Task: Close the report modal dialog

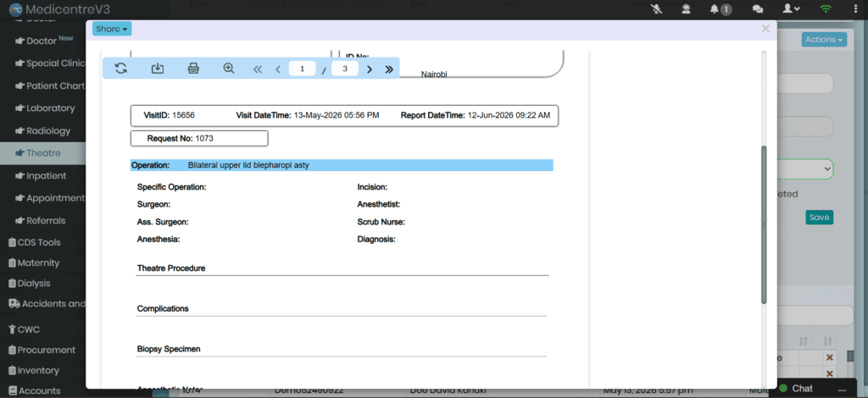Action: point(765,29)
